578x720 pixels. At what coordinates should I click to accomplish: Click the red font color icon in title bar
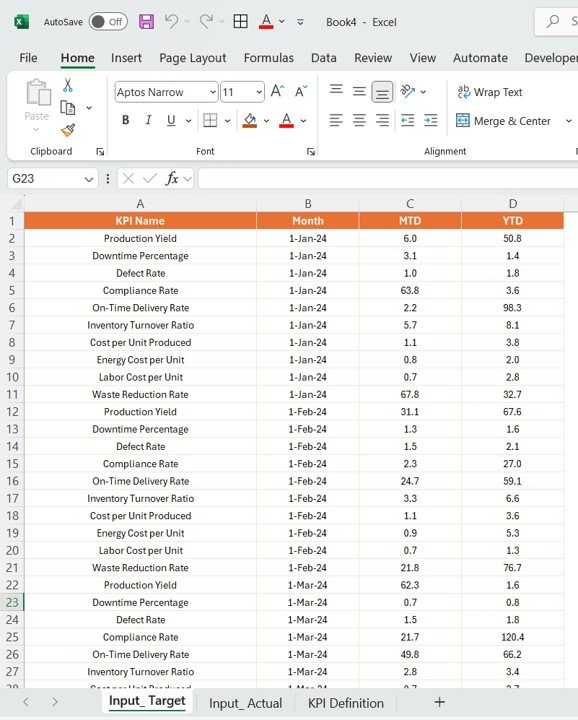pos(266,22)
